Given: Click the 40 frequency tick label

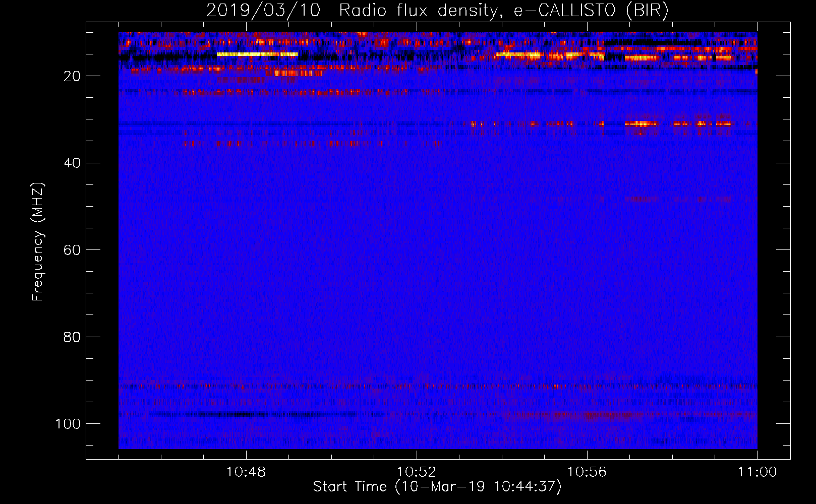Looking at the screenshot, I should tap(72, 163).
